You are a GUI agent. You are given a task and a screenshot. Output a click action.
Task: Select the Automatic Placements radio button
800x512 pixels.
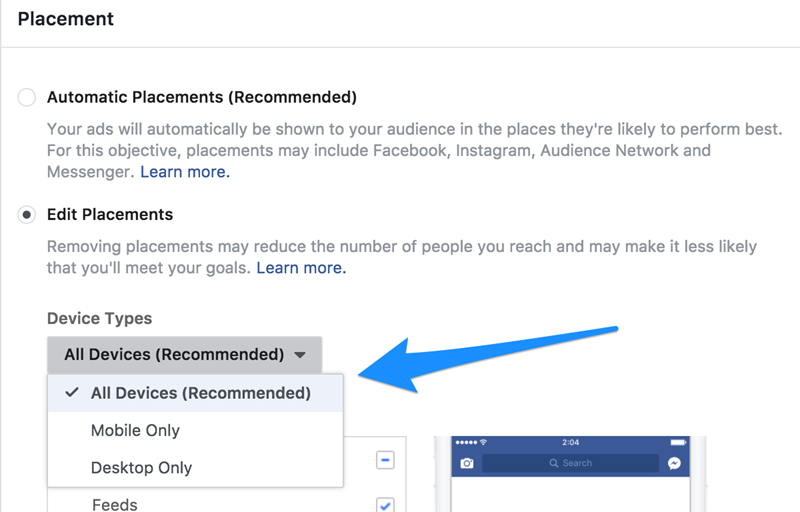tap(27, 97)
